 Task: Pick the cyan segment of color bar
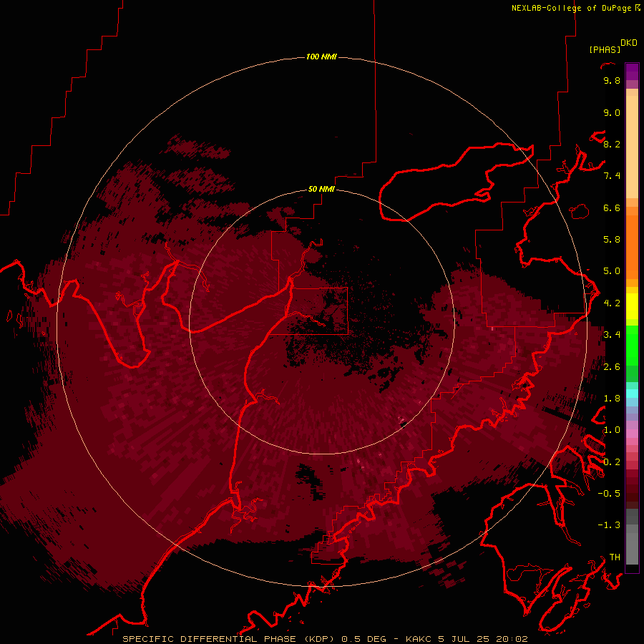[x=632, y=394]
